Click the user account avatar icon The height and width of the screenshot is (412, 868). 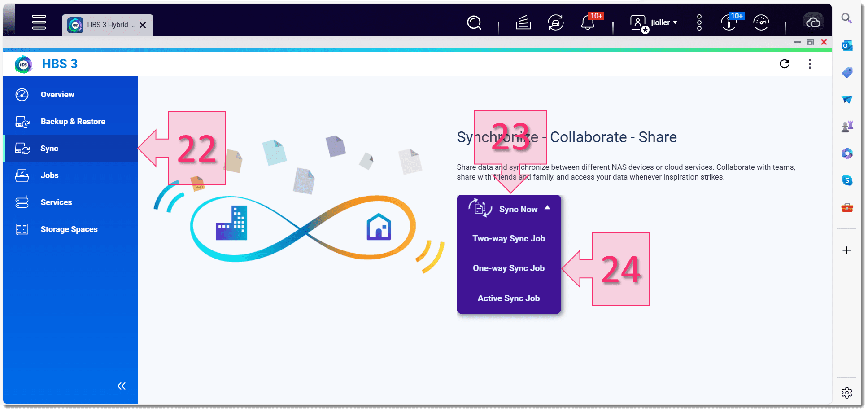638,23
